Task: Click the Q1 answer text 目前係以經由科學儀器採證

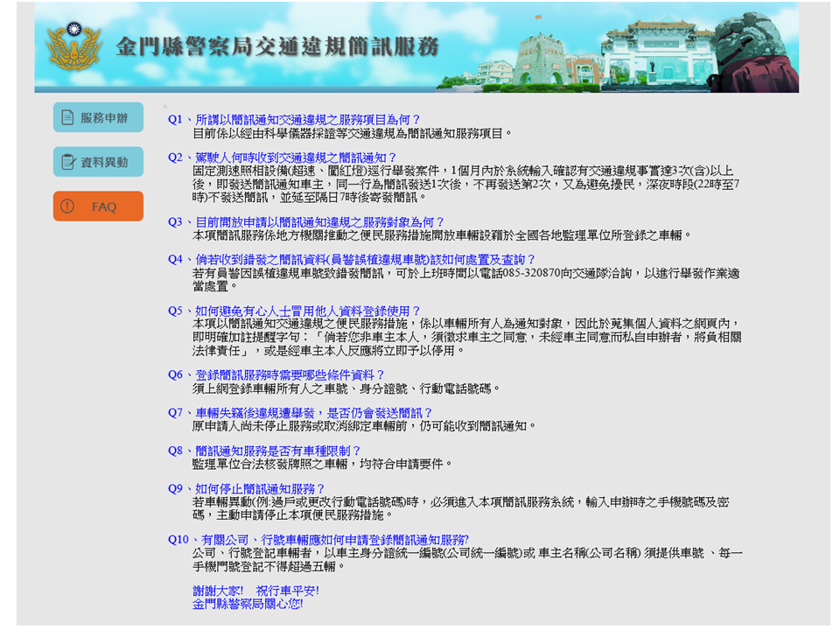Action: tap(353, 133)
